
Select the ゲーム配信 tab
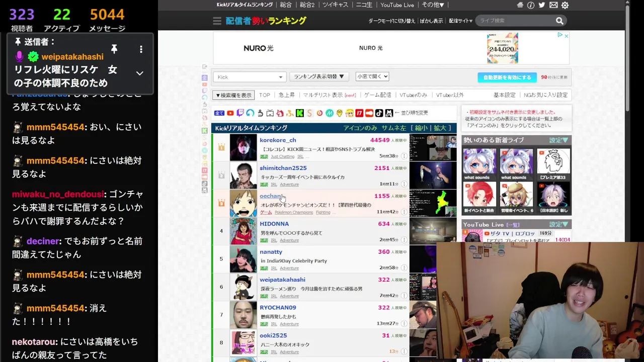(377, 95)
